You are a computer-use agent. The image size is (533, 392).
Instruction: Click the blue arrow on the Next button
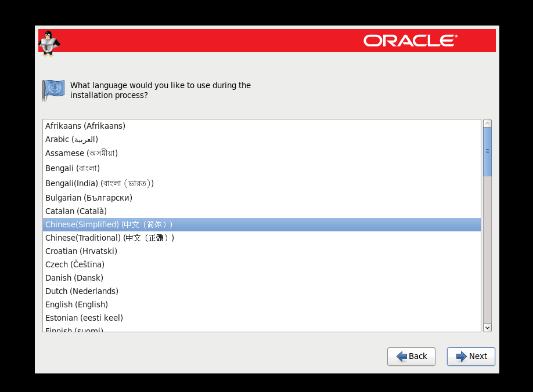point(461,357)
